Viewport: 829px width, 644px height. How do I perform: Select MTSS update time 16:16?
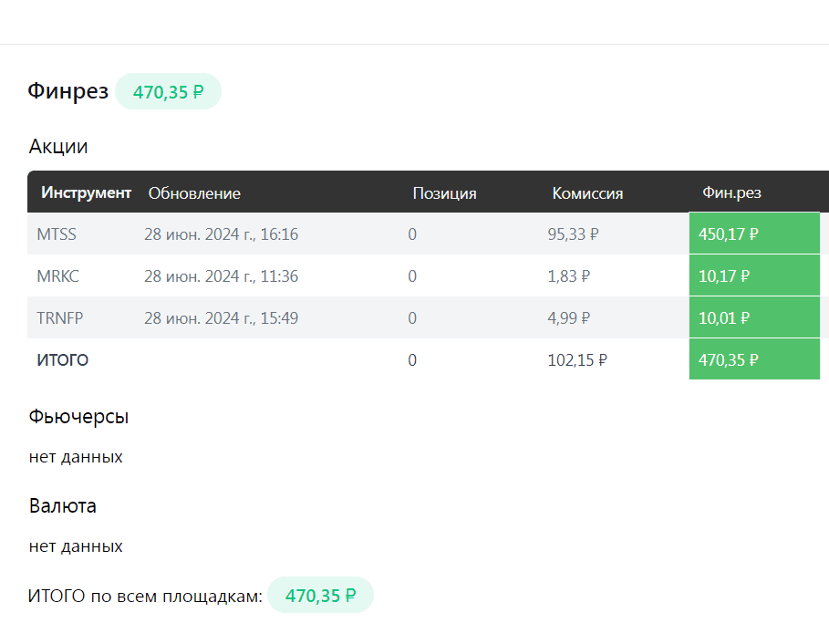pos(221,234)
